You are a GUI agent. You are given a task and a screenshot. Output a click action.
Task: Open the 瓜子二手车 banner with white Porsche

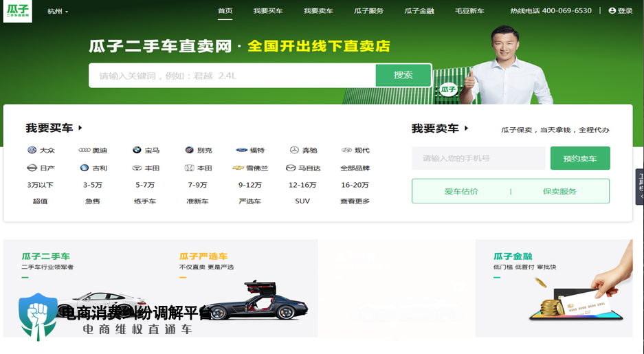coord(82,288)
